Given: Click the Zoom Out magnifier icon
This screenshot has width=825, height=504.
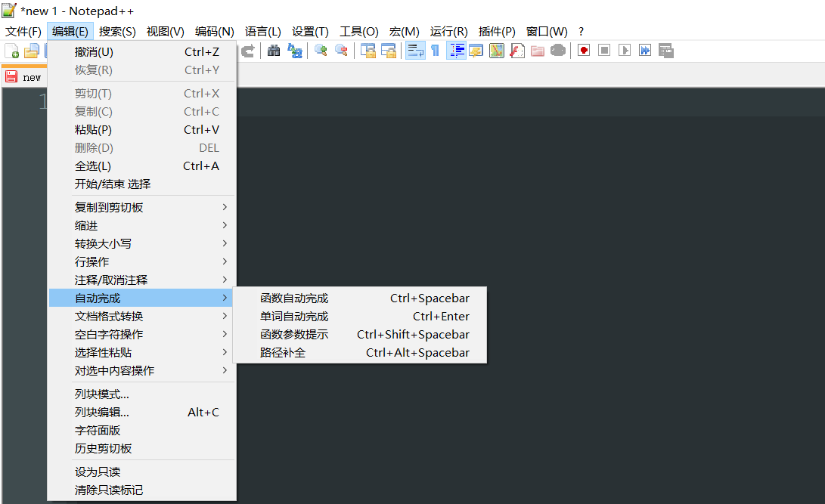Looking at the screenshot, I should coord(342,51).
